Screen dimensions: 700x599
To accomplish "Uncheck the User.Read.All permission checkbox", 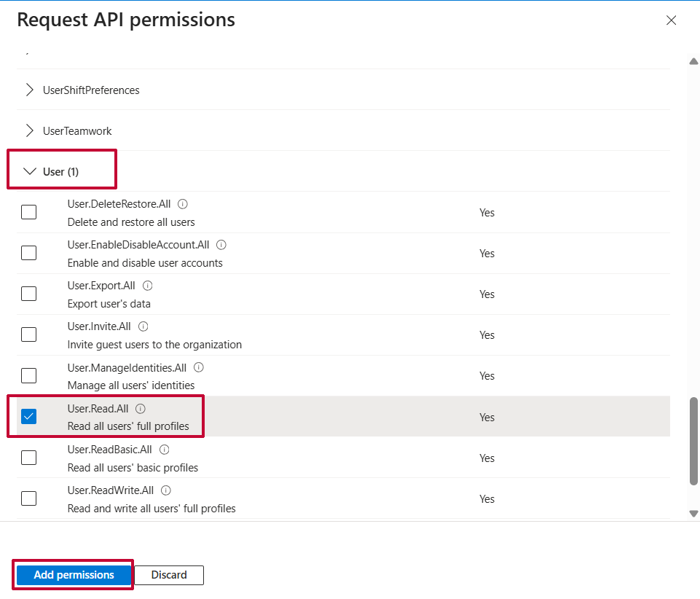I will tap(29, 417).
